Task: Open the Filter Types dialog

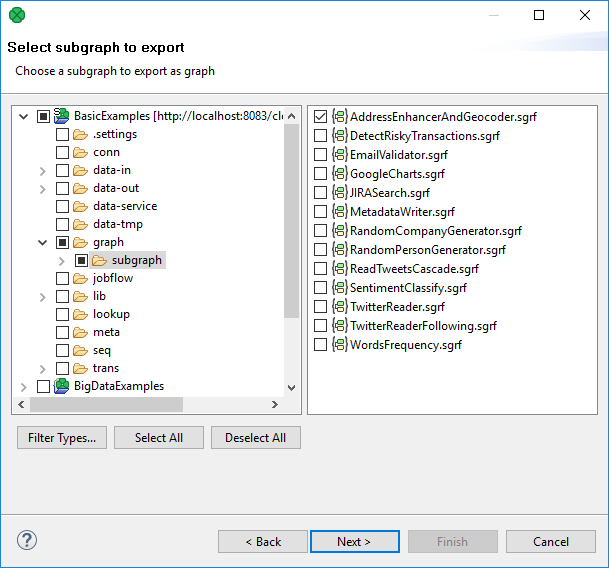Action: (61, 438)
